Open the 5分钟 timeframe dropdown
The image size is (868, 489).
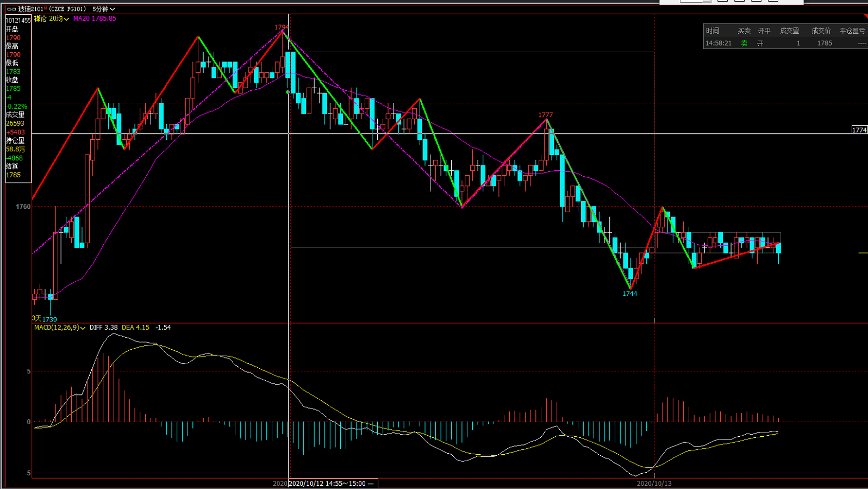[x=103, y=9]
